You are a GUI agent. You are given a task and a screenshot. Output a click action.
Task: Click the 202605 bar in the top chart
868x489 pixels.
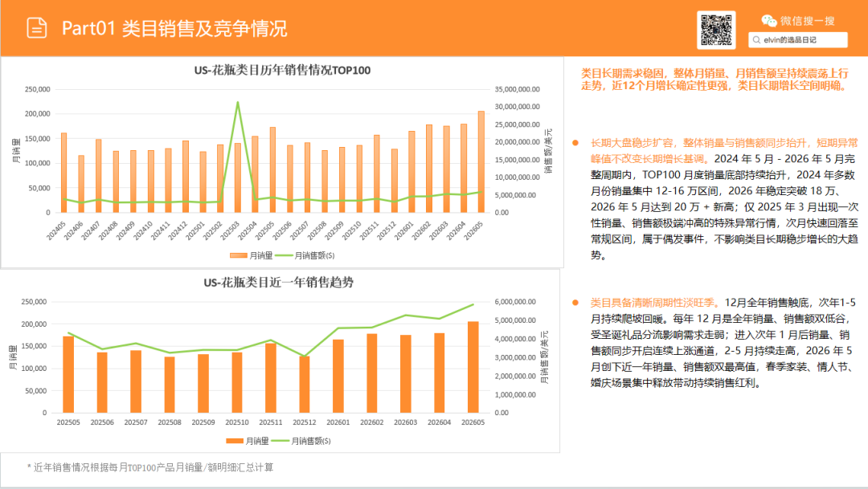[x=481, y=161]
